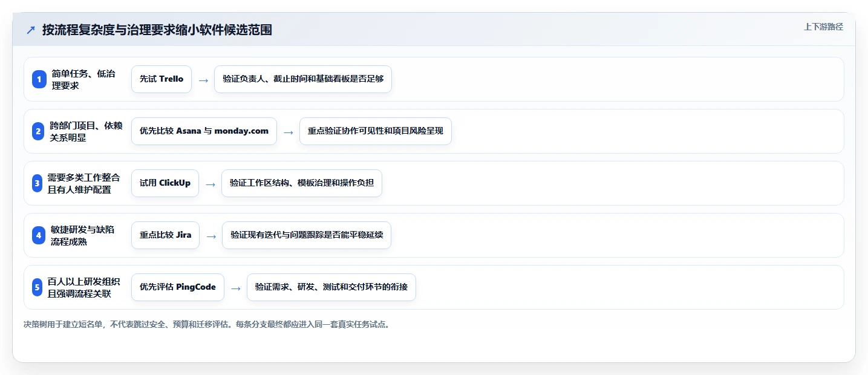Select the 优先评估 PingCode box

coord(178,287)
